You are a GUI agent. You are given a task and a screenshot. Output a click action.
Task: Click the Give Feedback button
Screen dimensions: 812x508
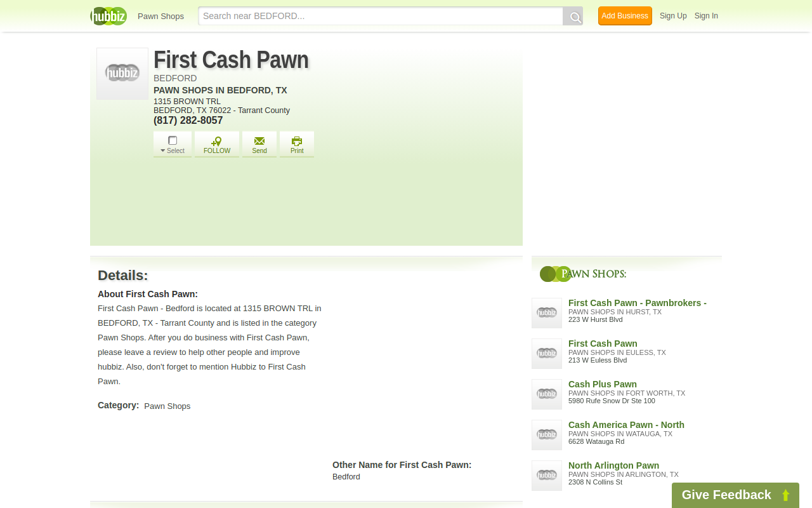[735, 495]
